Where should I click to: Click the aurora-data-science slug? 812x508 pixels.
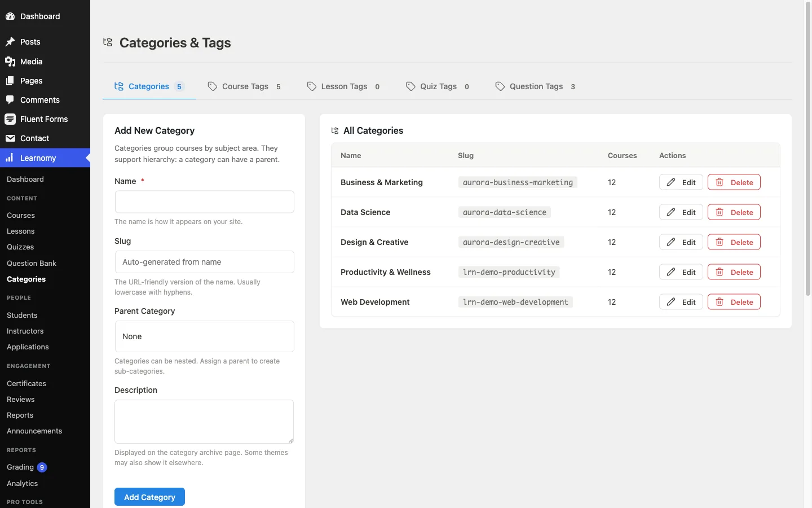click(x=505, y=212)
